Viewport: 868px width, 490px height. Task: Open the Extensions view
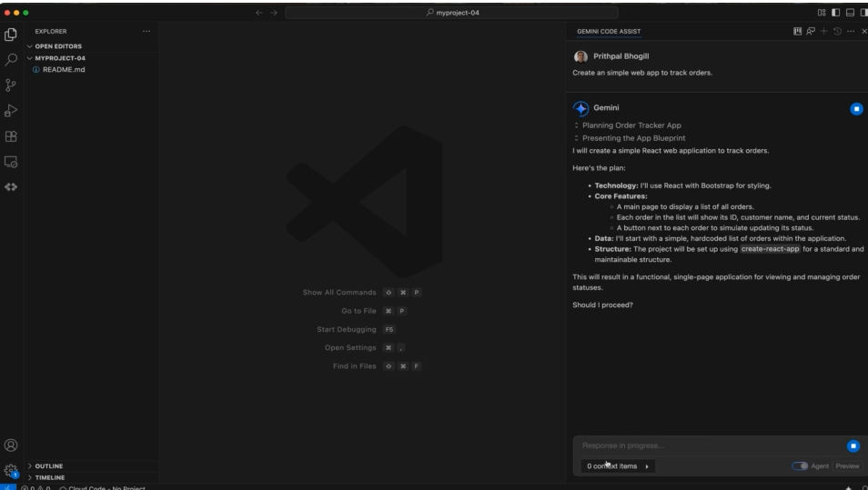[x=11, y=136]
